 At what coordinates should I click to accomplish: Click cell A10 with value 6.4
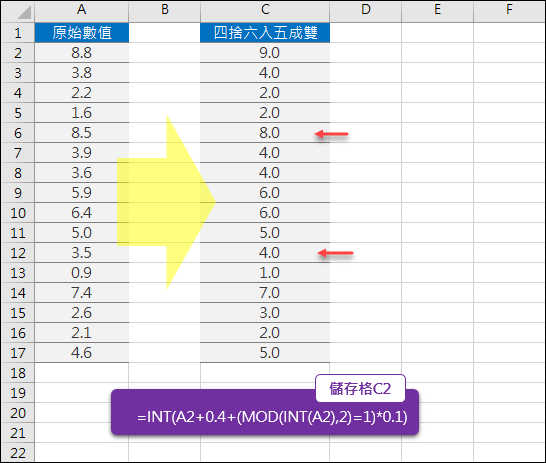(x=82, y=213)
